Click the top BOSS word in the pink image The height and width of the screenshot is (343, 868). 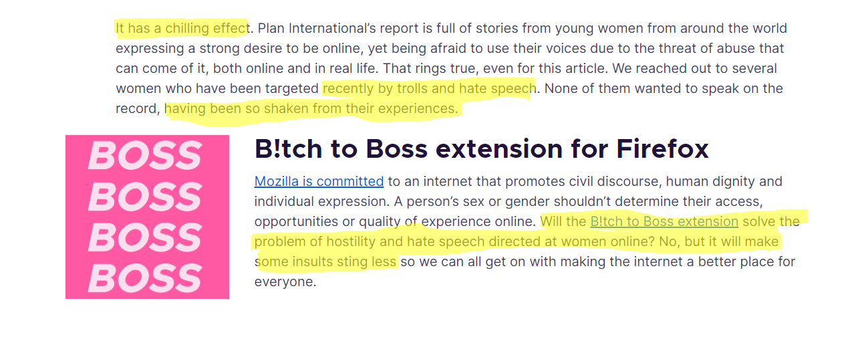(x=144, y=155)
